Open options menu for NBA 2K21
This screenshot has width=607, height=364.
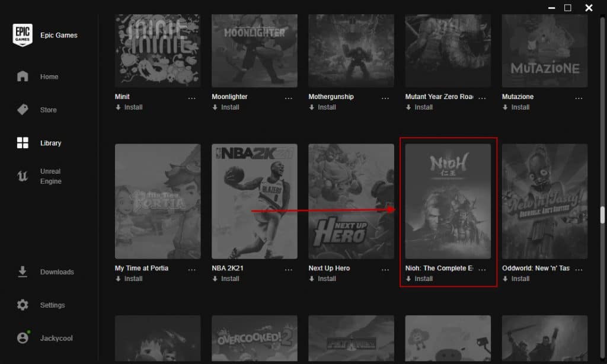click(289, 270)
